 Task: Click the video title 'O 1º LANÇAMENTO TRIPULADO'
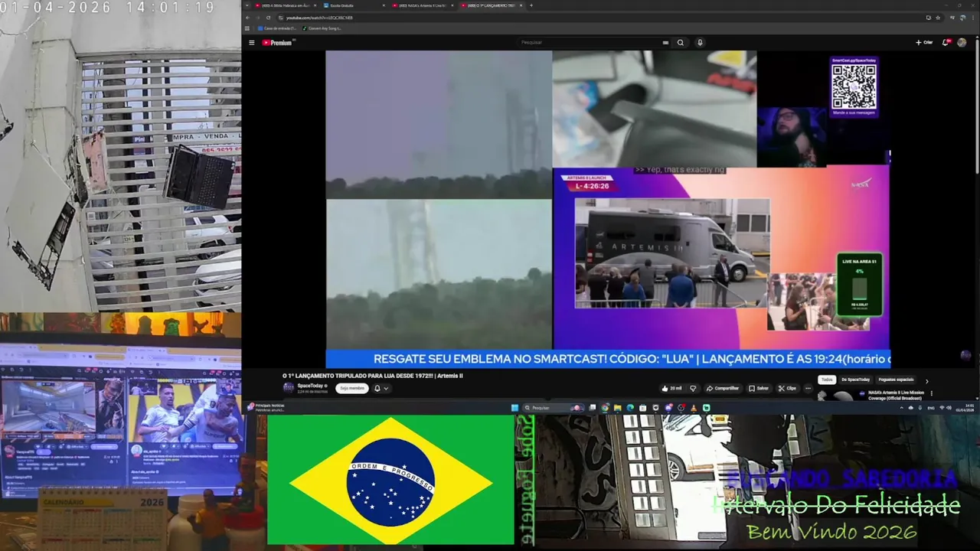tap(373, 376)
